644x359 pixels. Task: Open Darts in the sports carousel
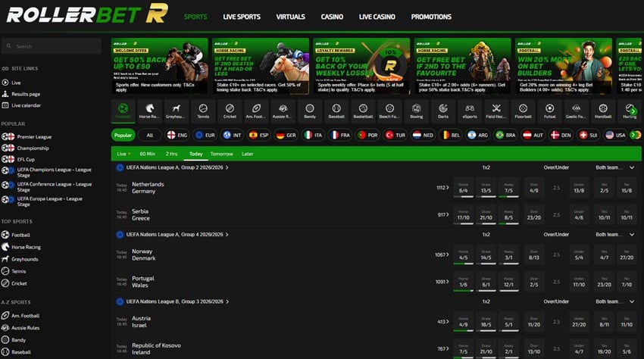pos(443,111)
